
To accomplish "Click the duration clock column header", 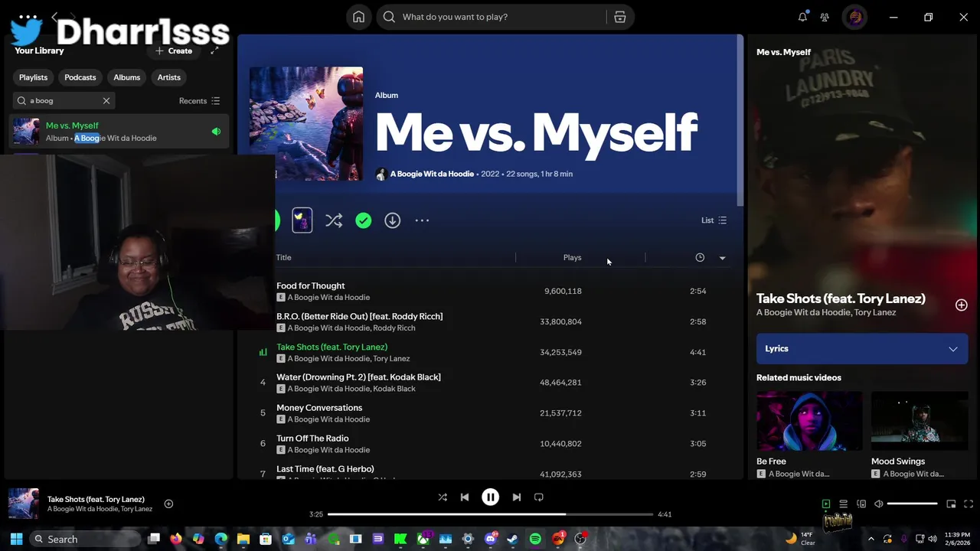I will click(700, 258).
